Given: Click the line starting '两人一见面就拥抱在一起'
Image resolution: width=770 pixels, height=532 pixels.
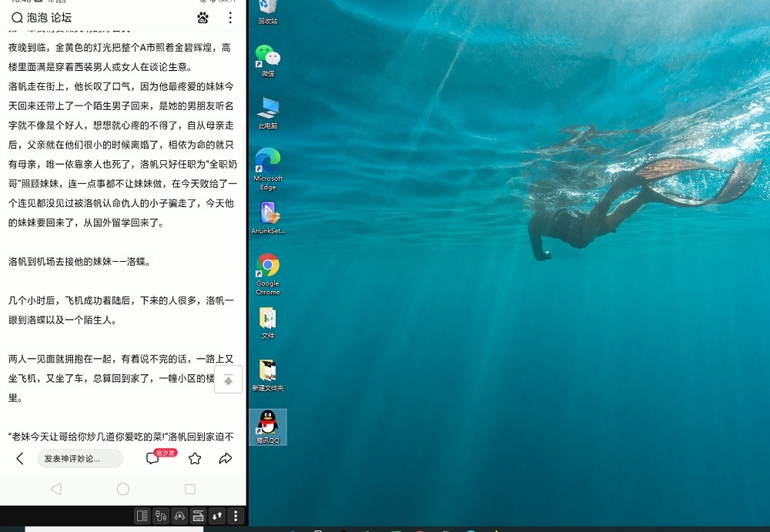Looking at the screenshot, I should [121, 359].
